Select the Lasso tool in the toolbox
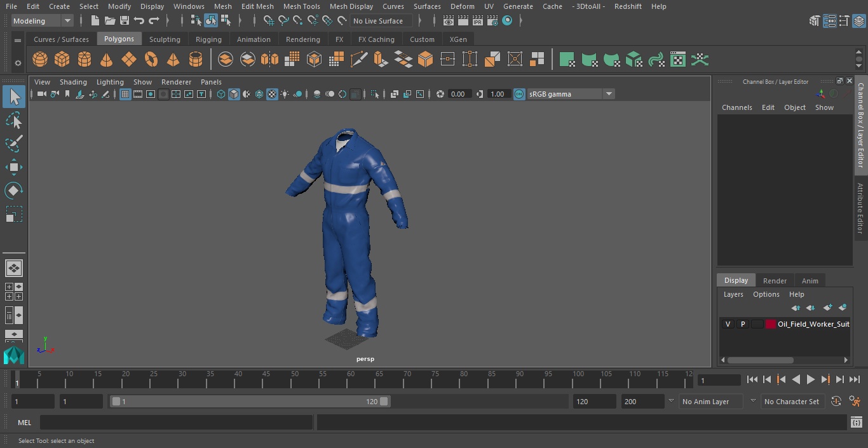Screen dimensions: 868x448 tap(14, 120)
